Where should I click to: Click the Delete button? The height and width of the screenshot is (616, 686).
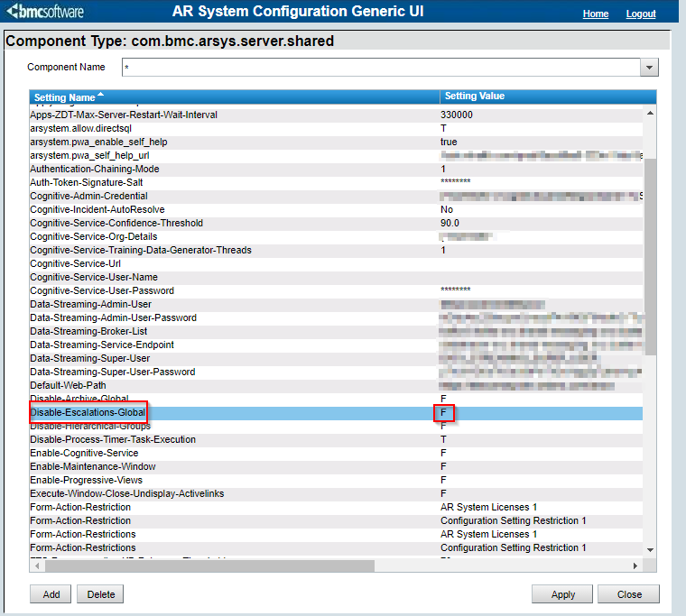100,594
